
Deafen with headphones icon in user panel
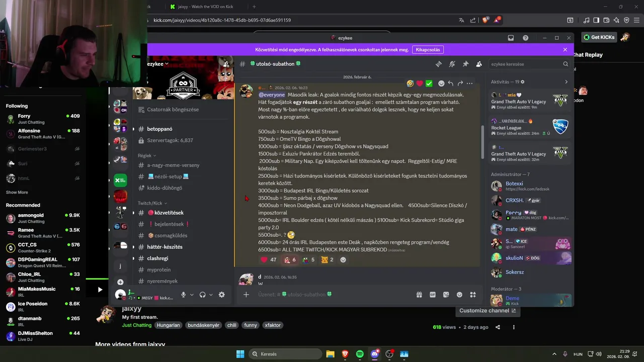[202, 295]
